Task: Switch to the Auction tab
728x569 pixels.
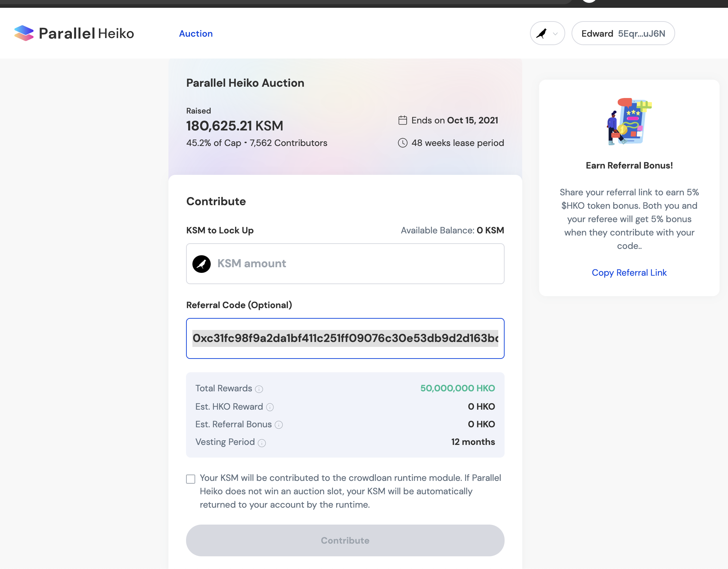Action: pyautogui.click(x=196, y=33)
